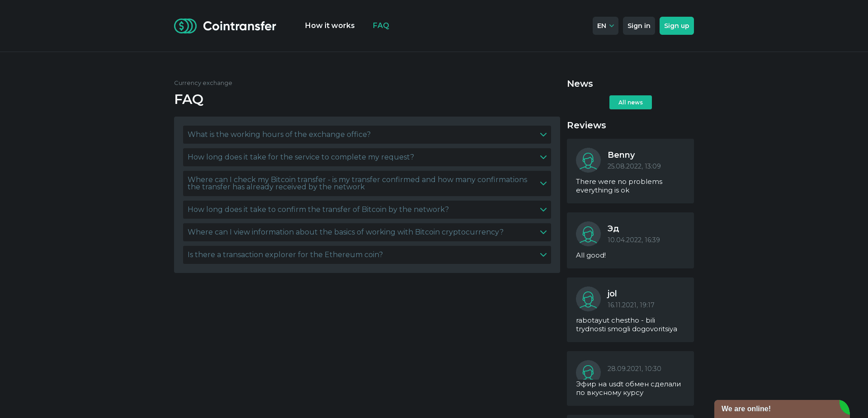
Task: Expand the Bitcoin cryptocurrency basics question
Action: click(367, 232)
